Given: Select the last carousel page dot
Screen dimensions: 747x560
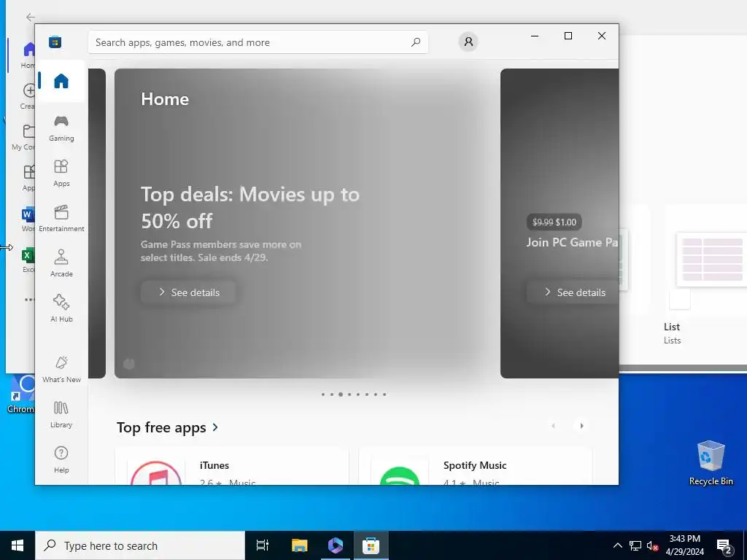Looking at the screenshot, I should point(384,394).
